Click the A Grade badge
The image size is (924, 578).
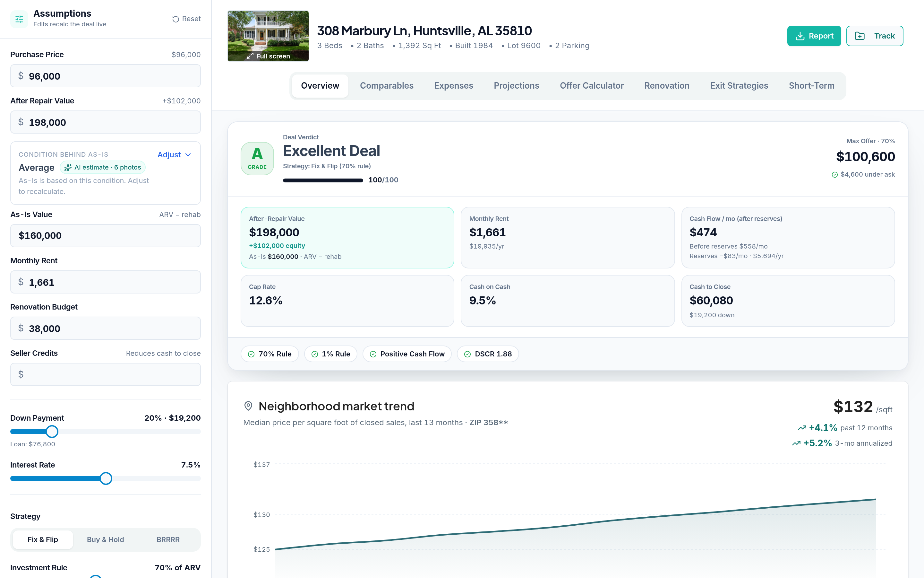click(x=257, y=159)
